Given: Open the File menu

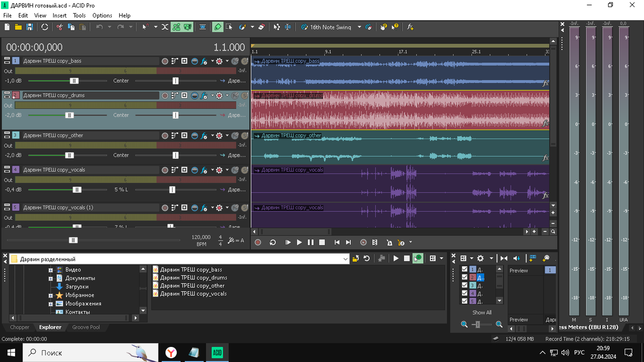Looking at the screenshot, I should [7, 16].
